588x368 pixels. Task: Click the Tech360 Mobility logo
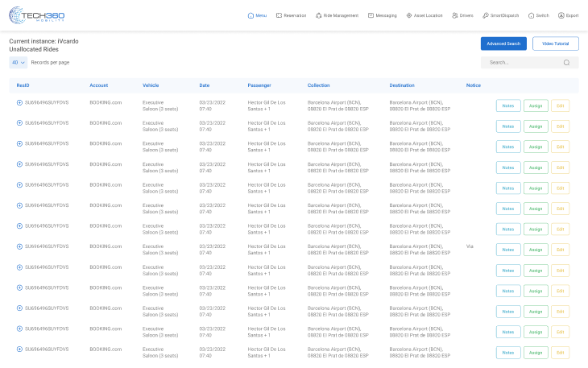(37, 15)
